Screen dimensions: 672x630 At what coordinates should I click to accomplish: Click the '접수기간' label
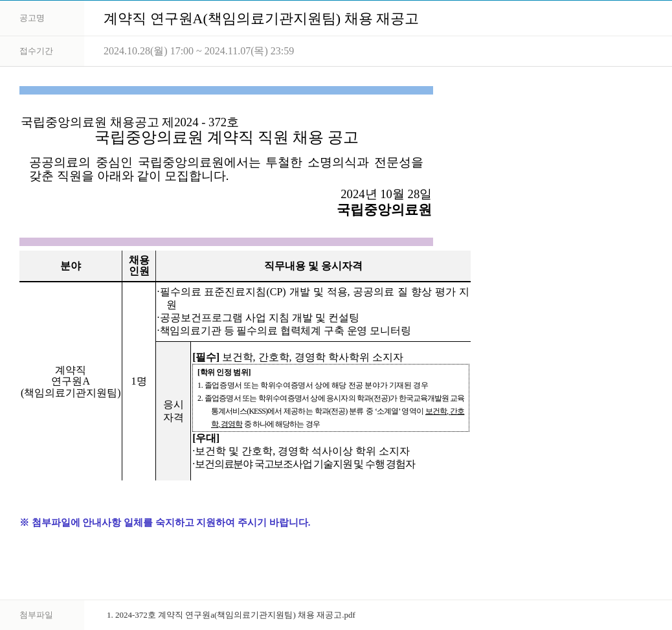click(x=36, y=51)
